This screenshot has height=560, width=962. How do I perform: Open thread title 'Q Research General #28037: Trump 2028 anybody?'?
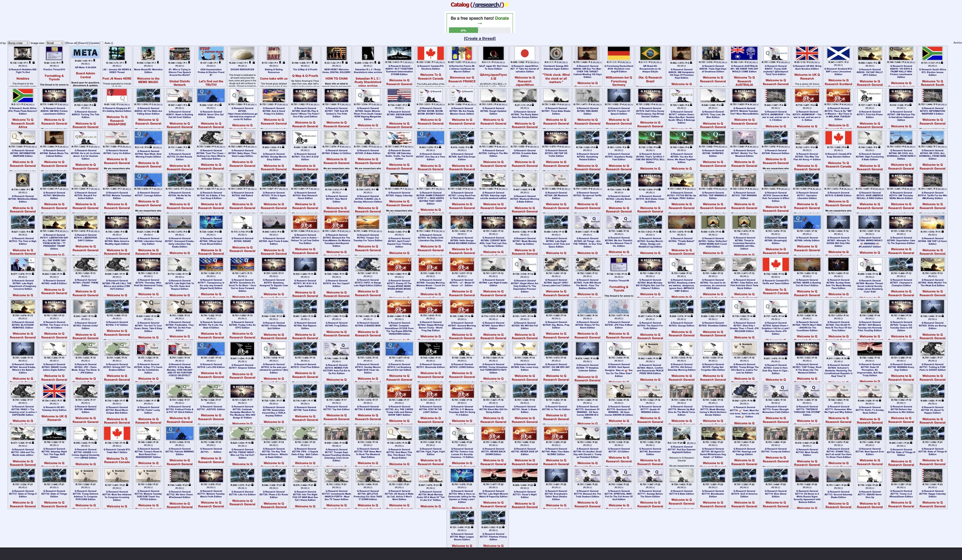click(776, 70)
